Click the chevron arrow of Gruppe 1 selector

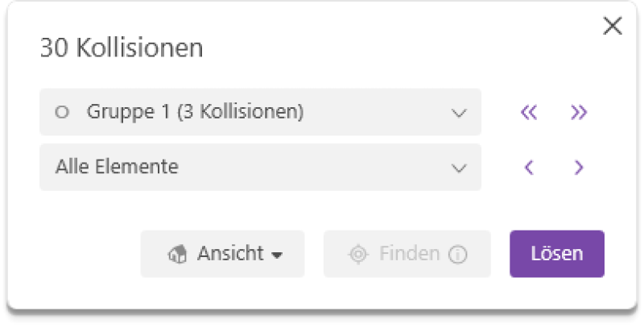[x=458, y=113]
